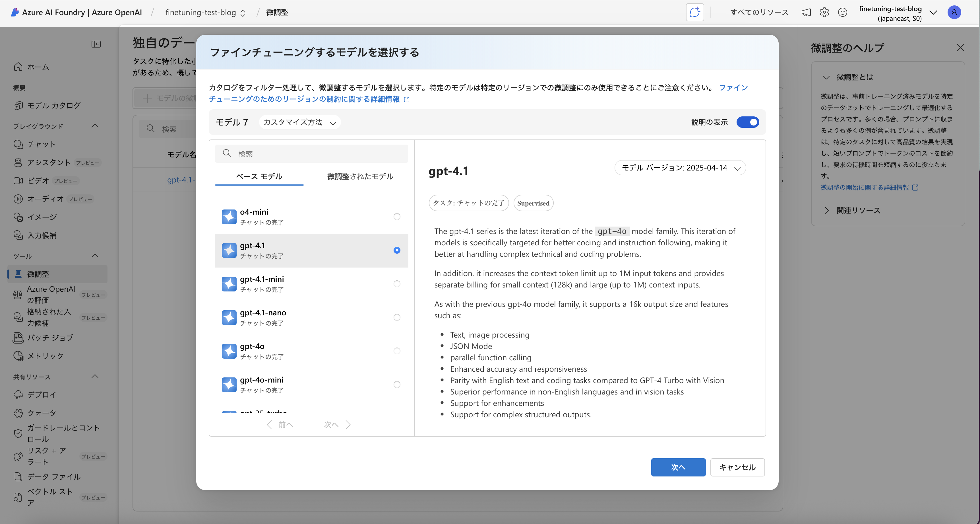Open the カスタマイズ方法 filter dropdown
The width and height of the screenshot is (980, 524).
pos(300,122)
